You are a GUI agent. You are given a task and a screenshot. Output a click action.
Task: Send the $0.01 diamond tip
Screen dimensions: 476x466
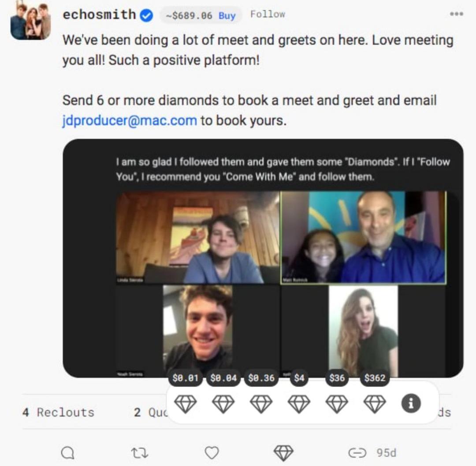[185, 403]
